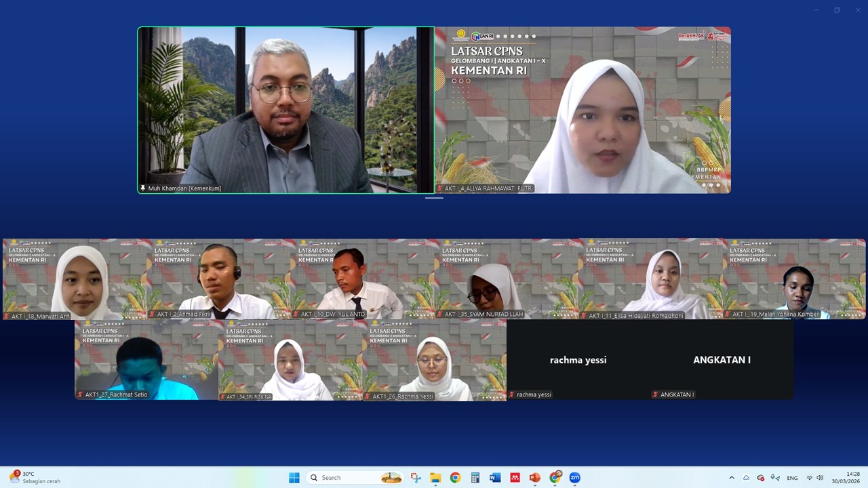This screenshot has width=868, height=488.
Task: Click the Windows Start button
Action: click(294, 478)
